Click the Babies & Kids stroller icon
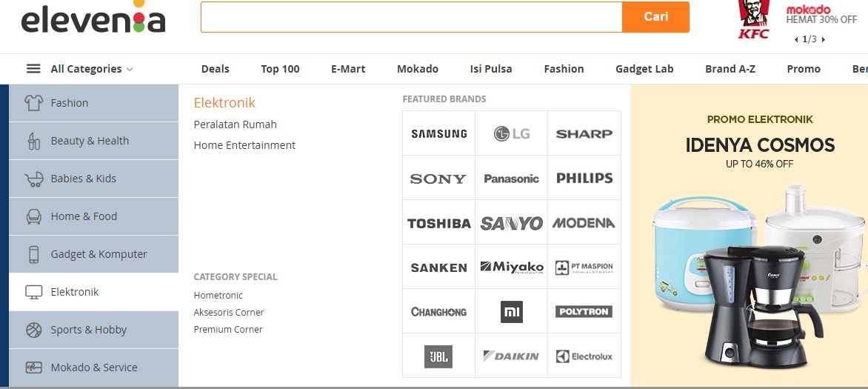 click(x=34, y=179)
